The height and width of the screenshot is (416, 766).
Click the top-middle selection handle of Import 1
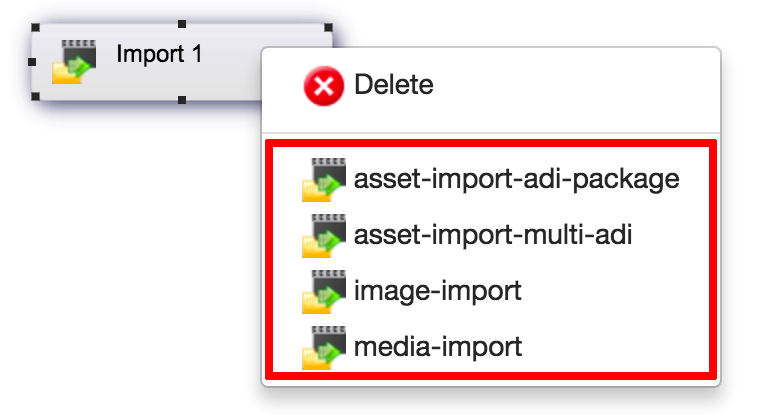click(182, 24)
